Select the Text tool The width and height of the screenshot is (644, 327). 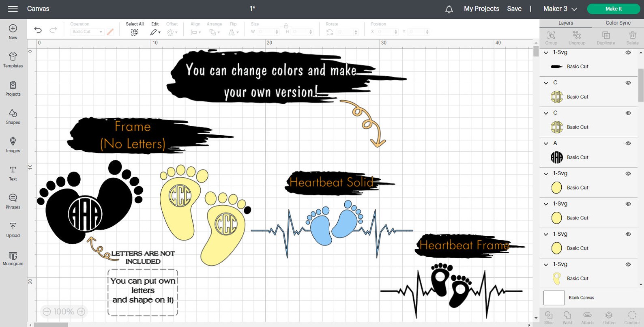[13, 173]
